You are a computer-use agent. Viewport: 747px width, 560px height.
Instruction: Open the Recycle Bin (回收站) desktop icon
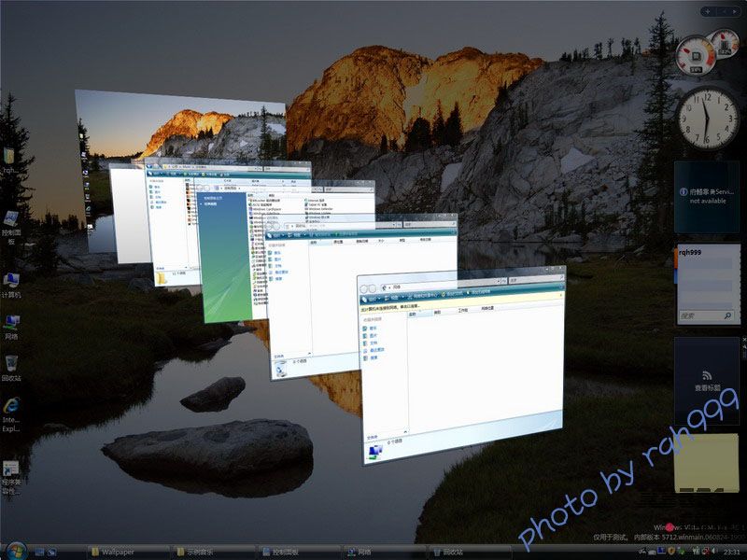[x=11, y=363]
